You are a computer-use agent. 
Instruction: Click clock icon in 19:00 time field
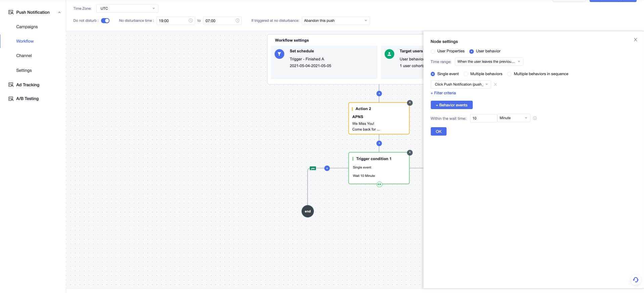tap(191, 20)
